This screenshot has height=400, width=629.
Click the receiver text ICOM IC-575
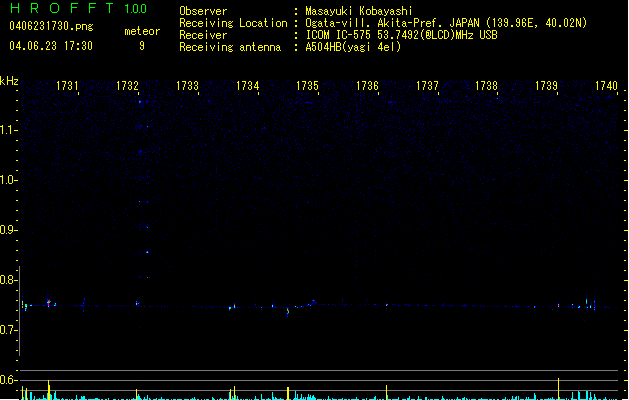pos(340,35)
